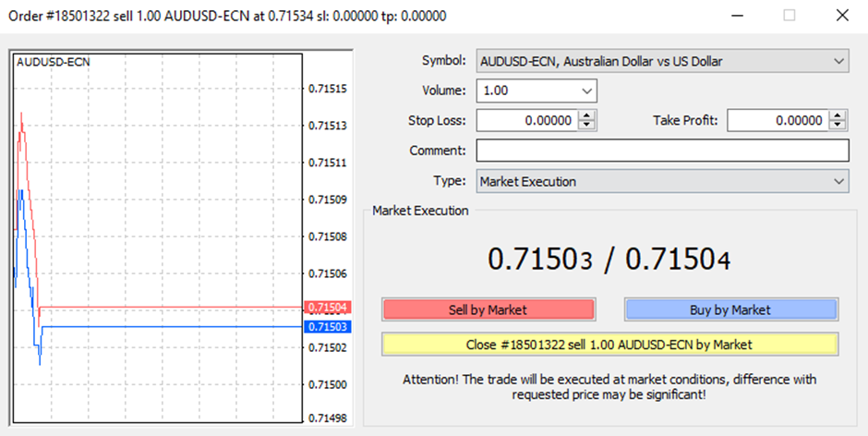Click the Take Profit label
Image resolution: width=868 pixels, height=436 pixels.
coord(685,121)
